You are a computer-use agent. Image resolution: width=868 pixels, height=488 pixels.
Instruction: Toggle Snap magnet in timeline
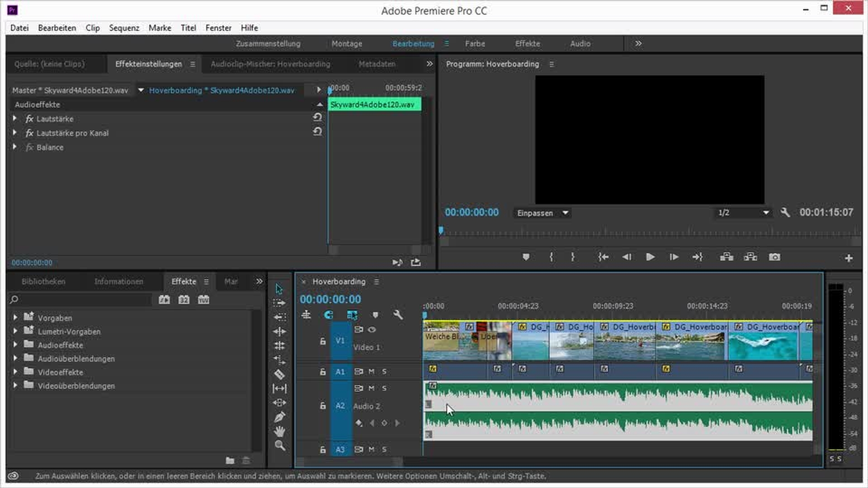tap(329, 315)
